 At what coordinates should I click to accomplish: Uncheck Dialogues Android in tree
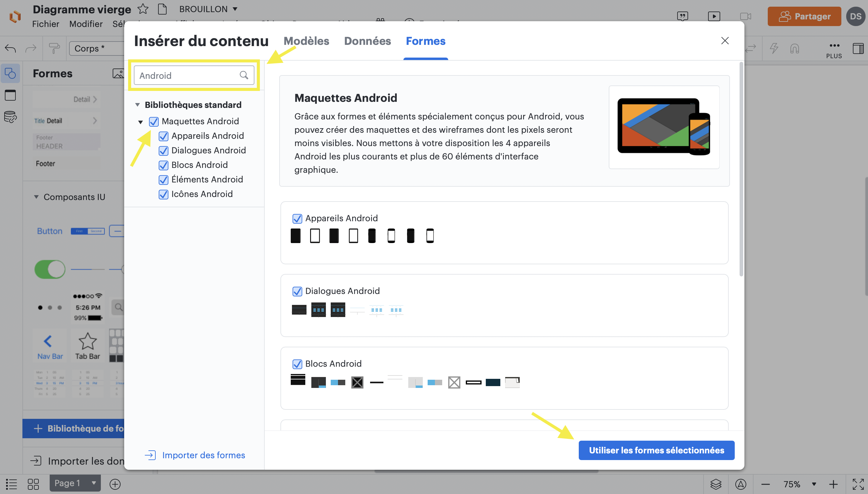tap(164, 151)
